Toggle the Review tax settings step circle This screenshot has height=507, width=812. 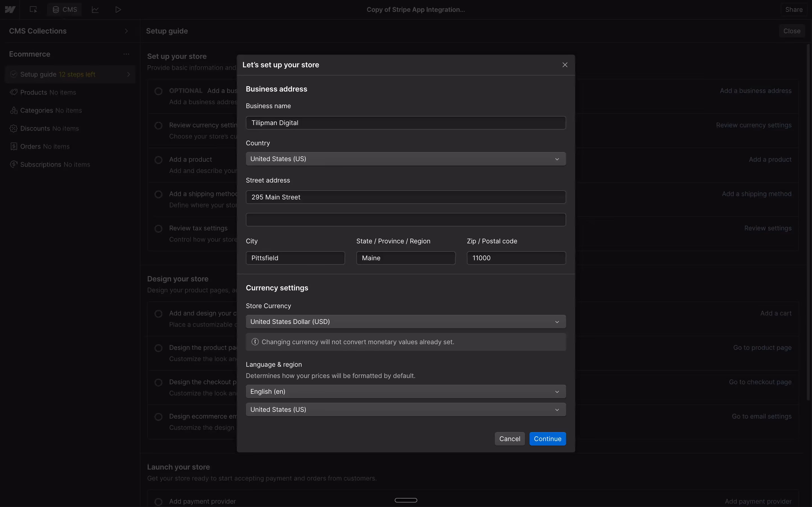point(158,229)
